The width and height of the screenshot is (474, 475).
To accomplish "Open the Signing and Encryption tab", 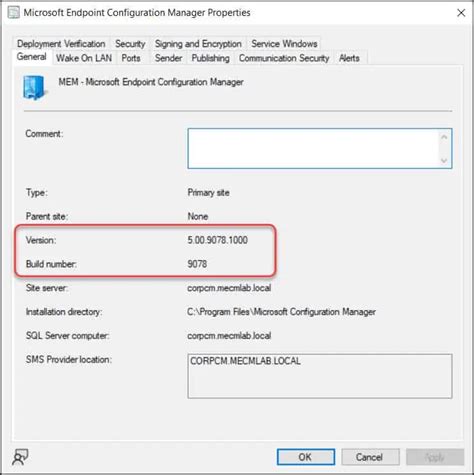I will click(198, 44).
